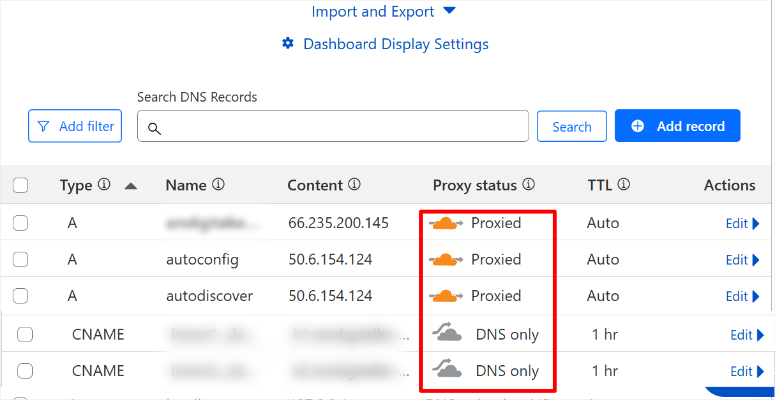
Task: Click grey DNS only cloud for first CNAME
Action: tap(447, 332)
